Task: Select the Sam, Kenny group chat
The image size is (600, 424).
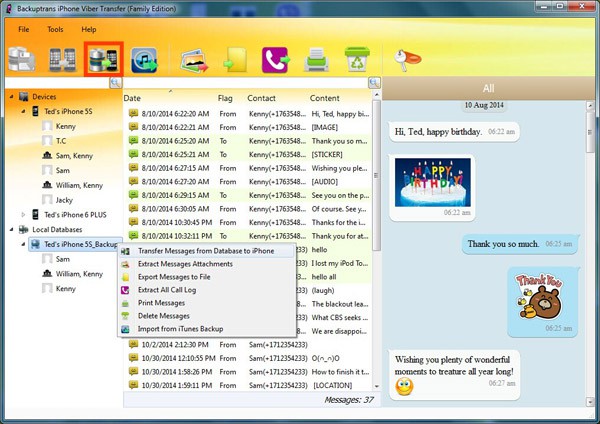Action: coord(74,156)
